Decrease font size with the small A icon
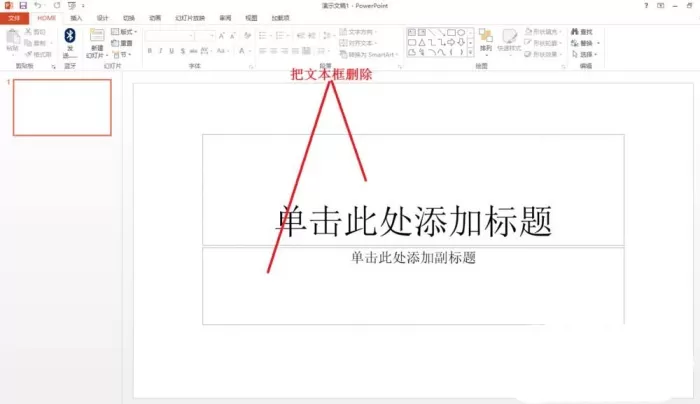This screenshot has height=404, width=700. (232, 36)
